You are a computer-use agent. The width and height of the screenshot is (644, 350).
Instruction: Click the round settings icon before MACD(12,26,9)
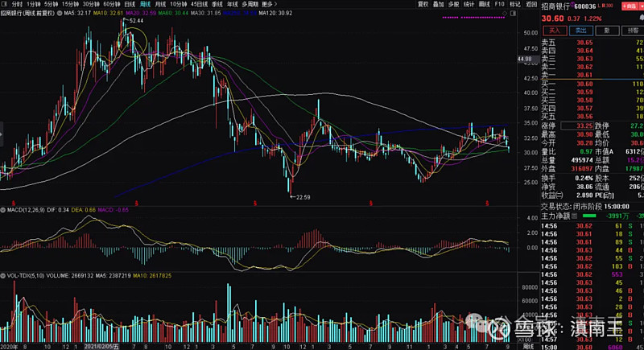pos(3,210)
